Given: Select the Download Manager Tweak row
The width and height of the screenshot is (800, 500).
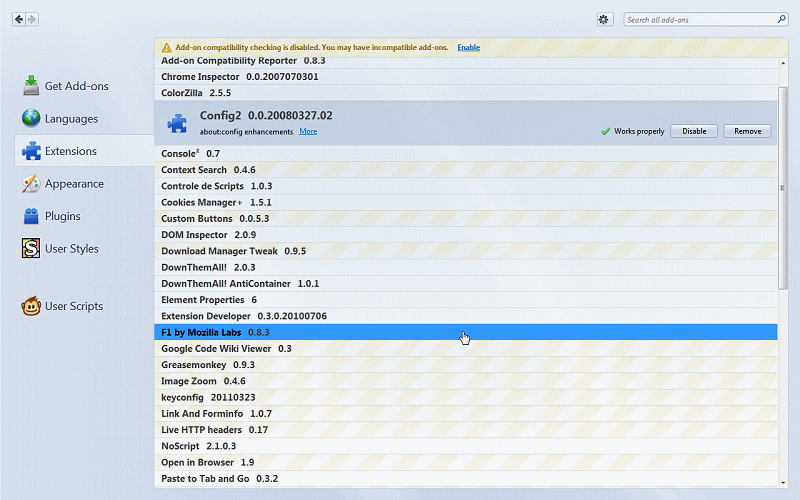Looking at the screenshot, I should coord(466,251).
